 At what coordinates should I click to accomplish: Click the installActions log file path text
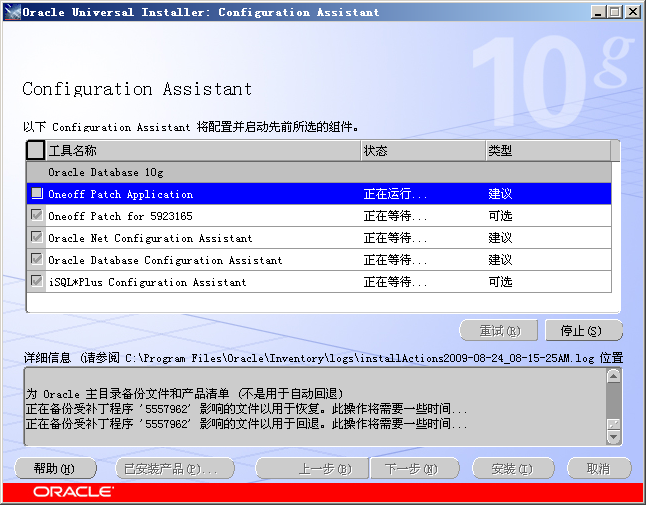click(x=360, y=358)
